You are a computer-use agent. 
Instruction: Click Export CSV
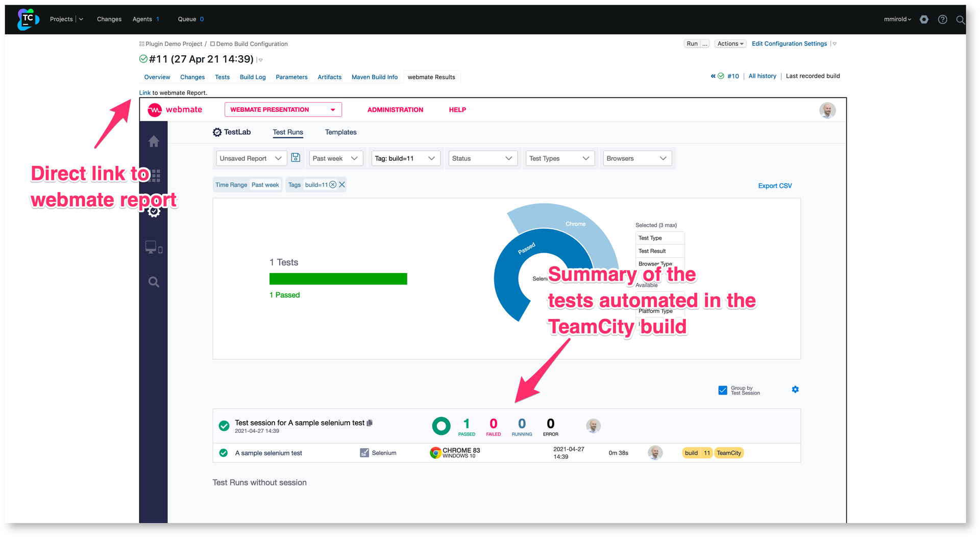(x=775, y=186)
